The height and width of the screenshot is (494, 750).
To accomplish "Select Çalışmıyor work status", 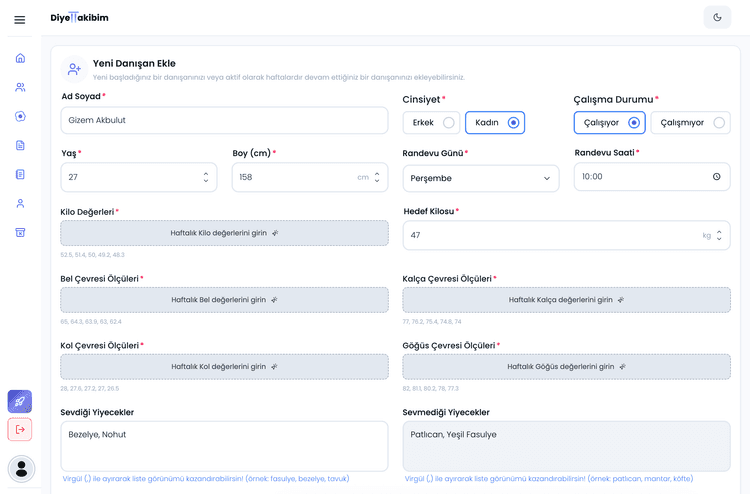I will click(x=690, y=123).
